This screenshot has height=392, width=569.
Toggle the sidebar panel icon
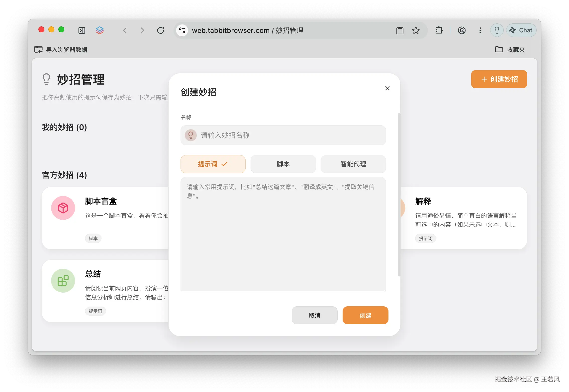pos(82,30)
